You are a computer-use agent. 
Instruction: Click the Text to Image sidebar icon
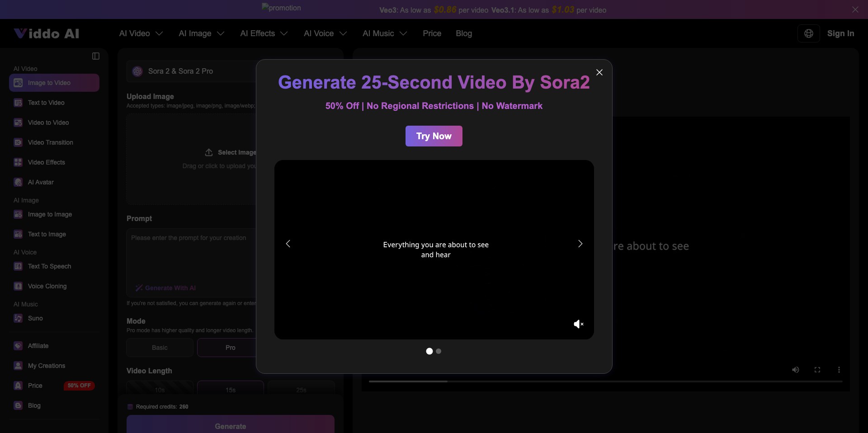click(x=18, y=234)
